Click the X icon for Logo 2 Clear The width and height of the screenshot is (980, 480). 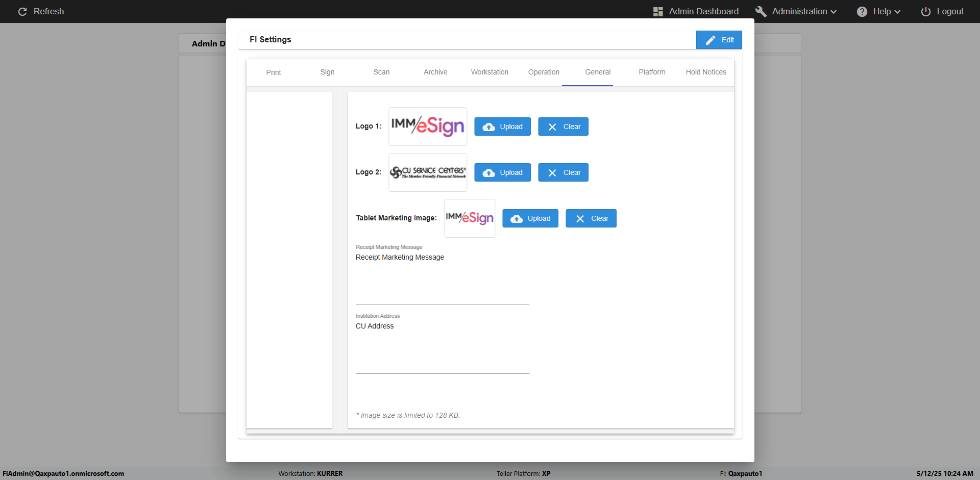pos(552,173)
